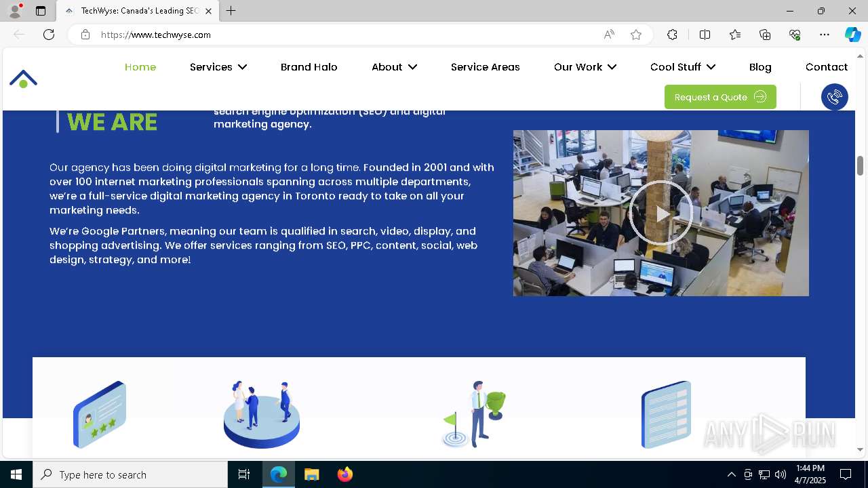The height and width of the screenshot is (488, 868).
Task: Click the people on platform illustration
Action: point(261,414)
